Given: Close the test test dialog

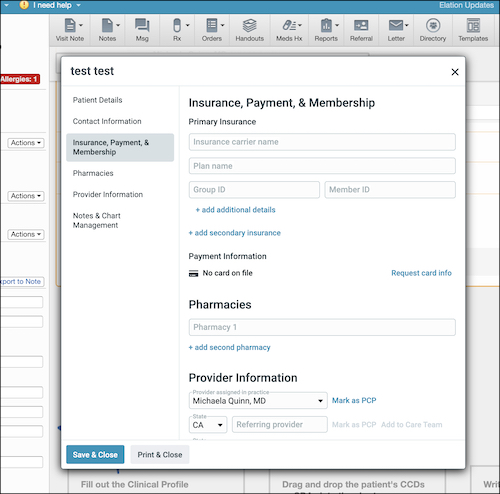Looking at the screenshot, I should coord(455,72).
